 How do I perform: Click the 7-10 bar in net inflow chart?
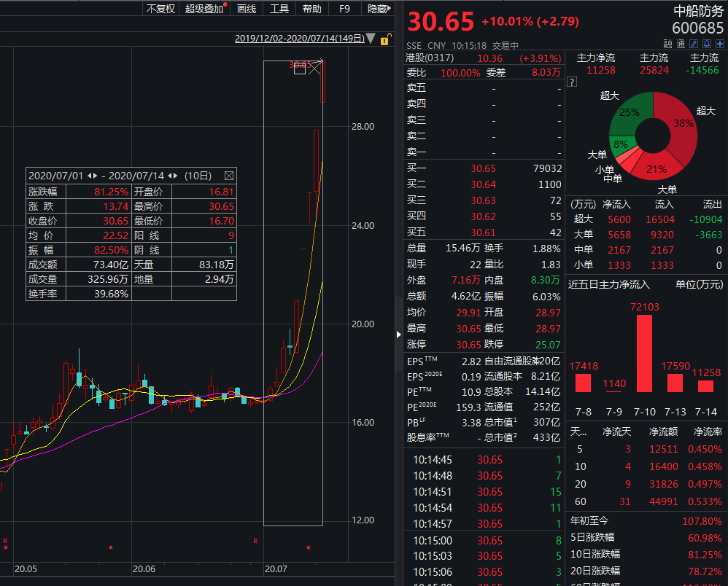point(644,353)
